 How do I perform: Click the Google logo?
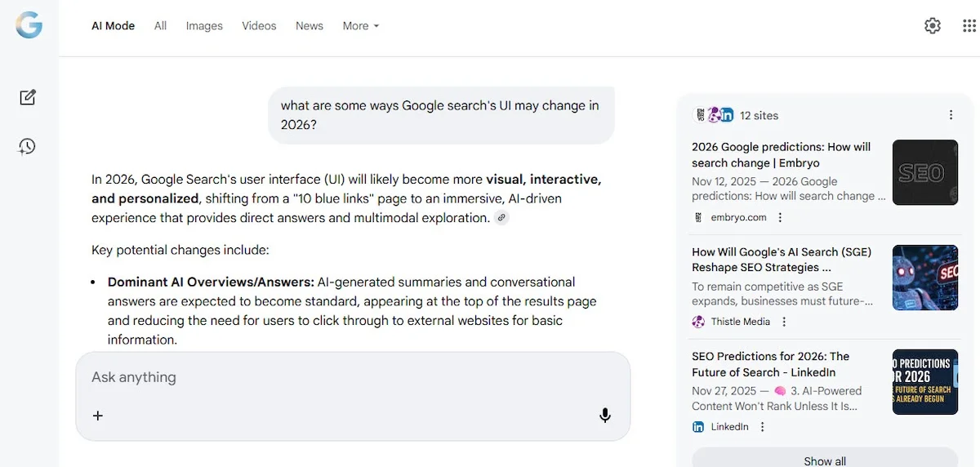(29, 25)
